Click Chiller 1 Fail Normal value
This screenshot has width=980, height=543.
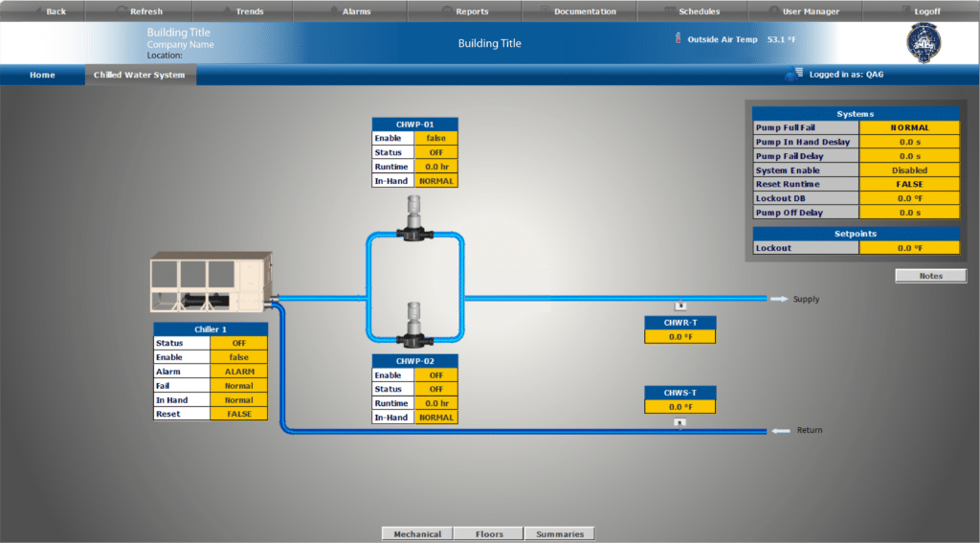click(x=238, y=386)
